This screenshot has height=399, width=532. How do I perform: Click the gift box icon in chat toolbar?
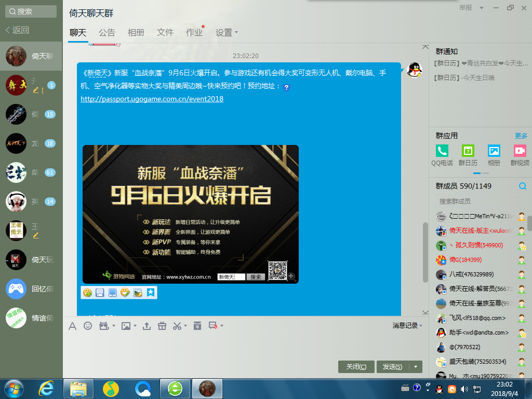pos(162,326)
